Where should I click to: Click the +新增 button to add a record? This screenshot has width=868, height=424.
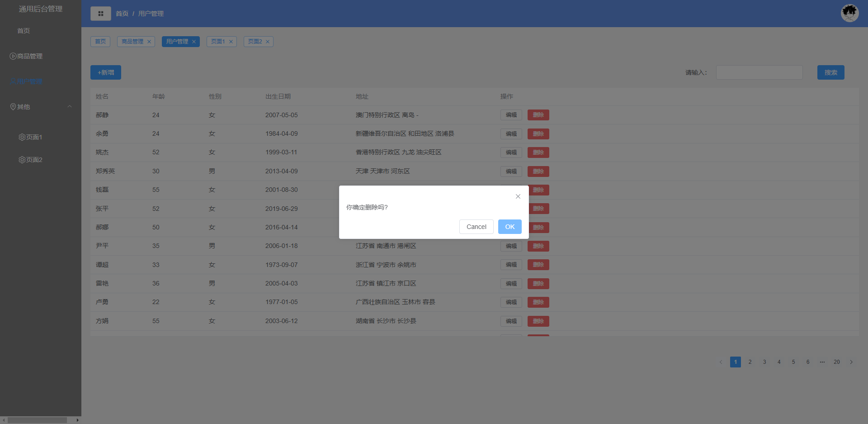click(x=105, y=72)
